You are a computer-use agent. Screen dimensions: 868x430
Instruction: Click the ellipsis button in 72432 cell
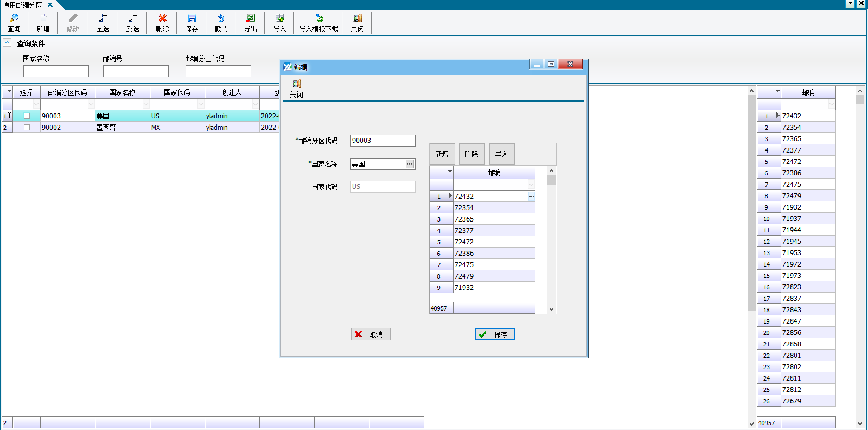tap(532, 197)
